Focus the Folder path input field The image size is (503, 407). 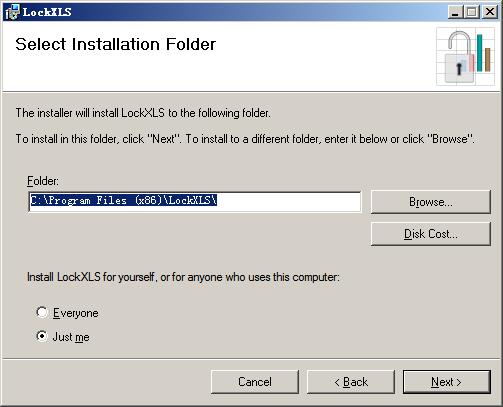(195, 201)
